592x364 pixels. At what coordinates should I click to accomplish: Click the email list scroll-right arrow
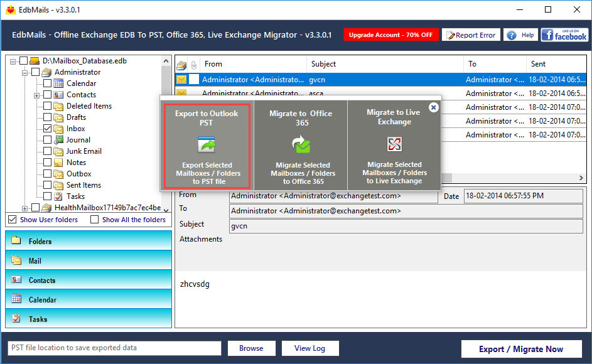[581, 178]
